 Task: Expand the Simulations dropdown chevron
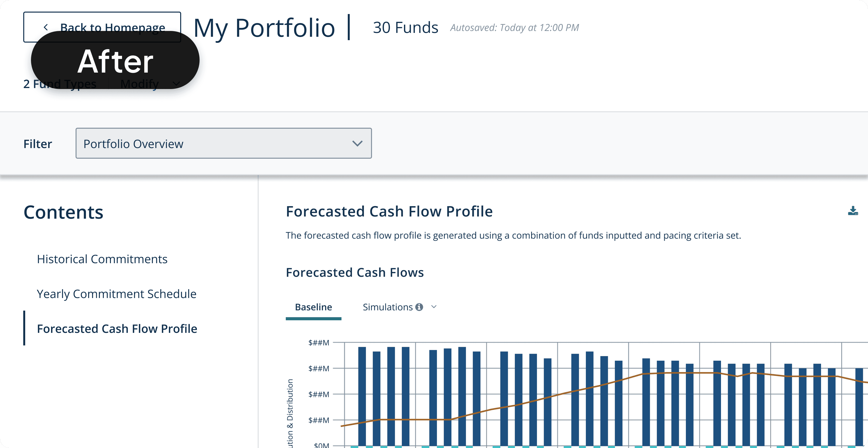pyautogui.click(x=434, y=307)
